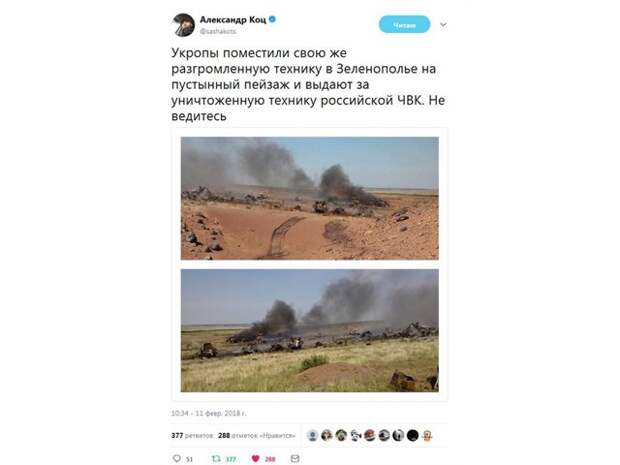Open the 288 отметок «Нравится» list
This screenshot has width=620, height=465.
(257, 435)
